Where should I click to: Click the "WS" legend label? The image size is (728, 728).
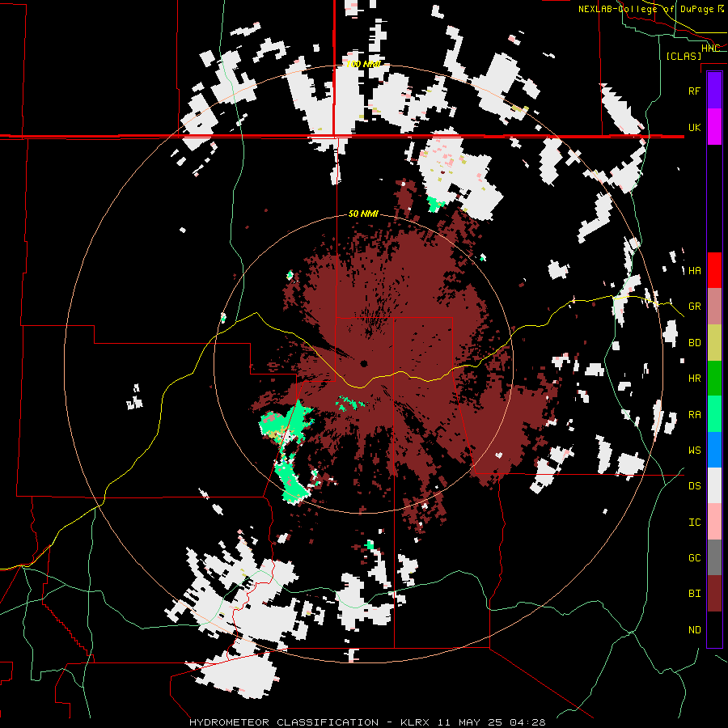[694, 451]
